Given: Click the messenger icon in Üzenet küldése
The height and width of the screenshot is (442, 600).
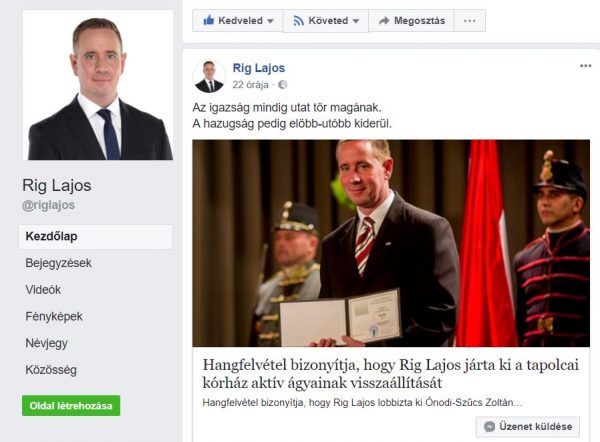Looking at the screenshot, I should pos(489,426).
